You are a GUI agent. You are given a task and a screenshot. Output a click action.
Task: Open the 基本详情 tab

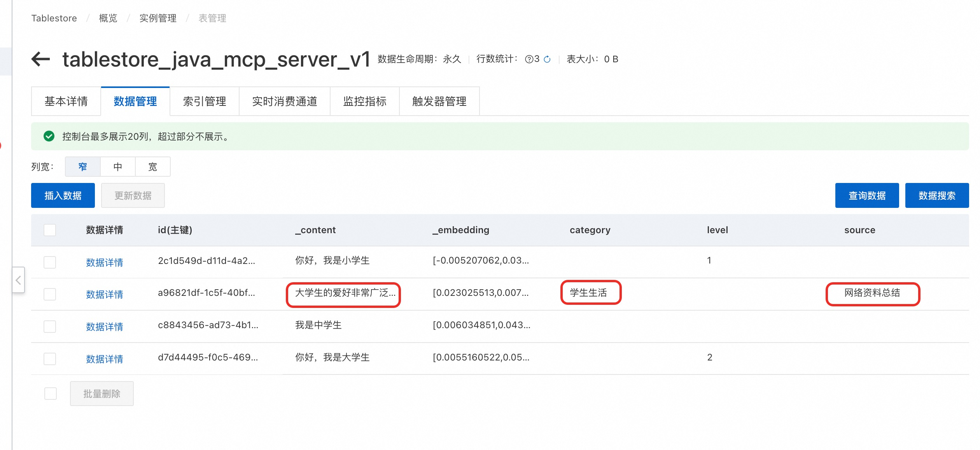click(66, 102)
